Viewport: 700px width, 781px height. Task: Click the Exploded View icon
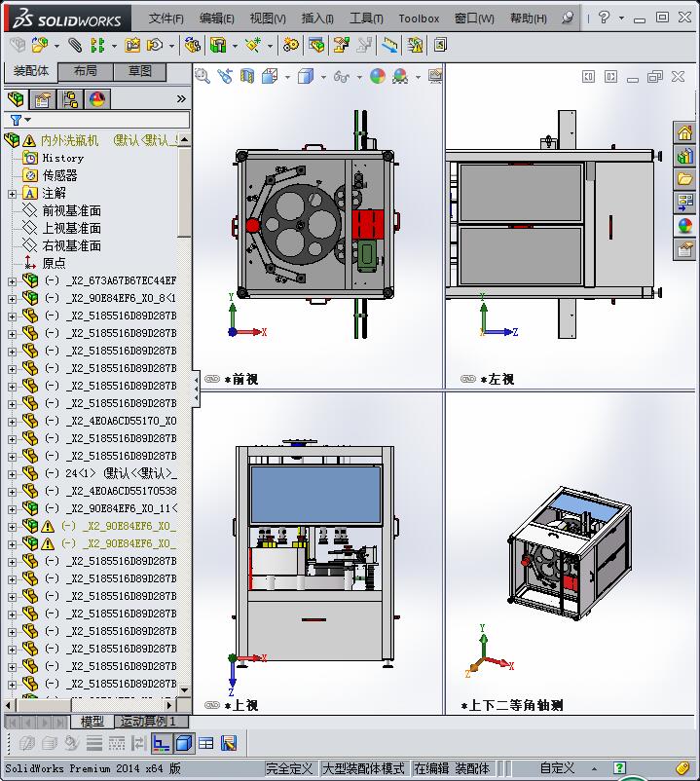point(341,46)
